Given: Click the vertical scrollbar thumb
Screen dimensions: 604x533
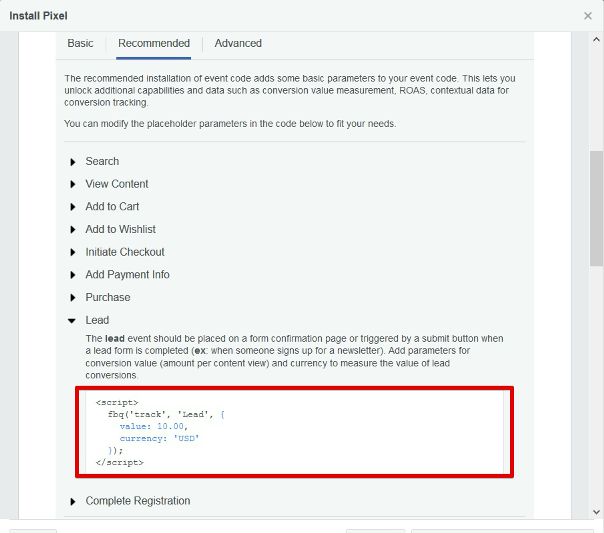Looking at the screenshot, I should [596, 208].
